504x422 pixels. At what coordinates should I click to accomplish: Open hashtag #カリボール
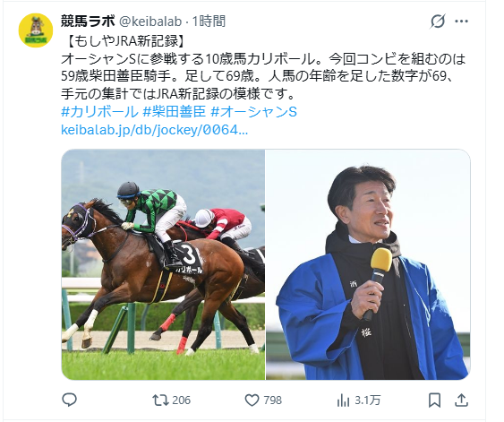click(x=99, y=112)
